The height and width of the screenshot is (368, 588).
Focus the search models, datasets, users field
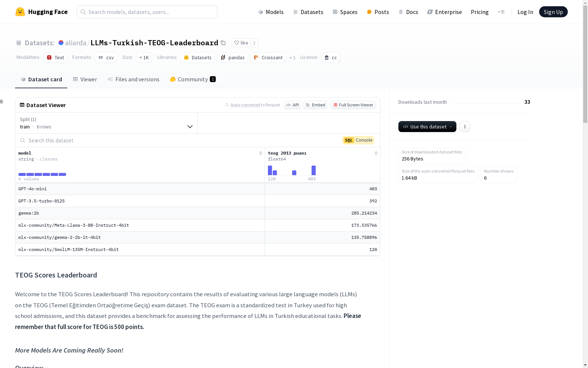click(147, 12)
